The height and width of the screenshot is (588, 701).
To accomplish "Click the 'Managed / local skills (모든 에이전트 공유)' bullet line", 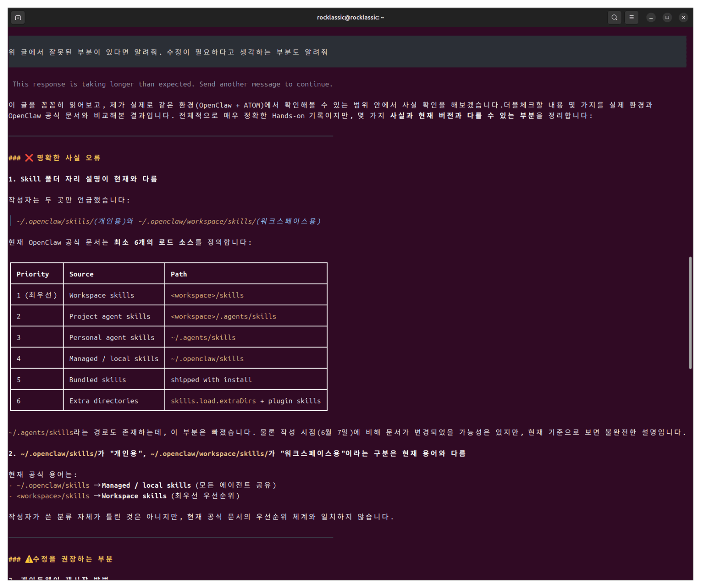I will (142, 485).
